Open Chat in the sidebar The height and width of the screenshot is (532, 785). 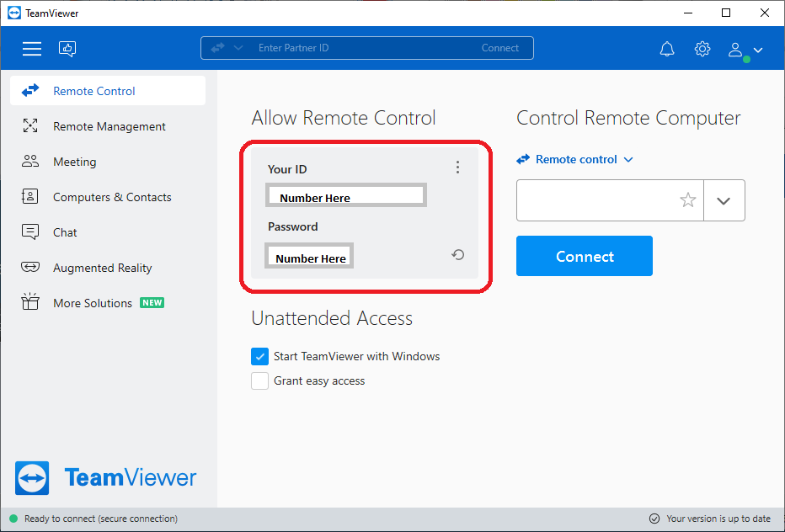click(108, 232)
